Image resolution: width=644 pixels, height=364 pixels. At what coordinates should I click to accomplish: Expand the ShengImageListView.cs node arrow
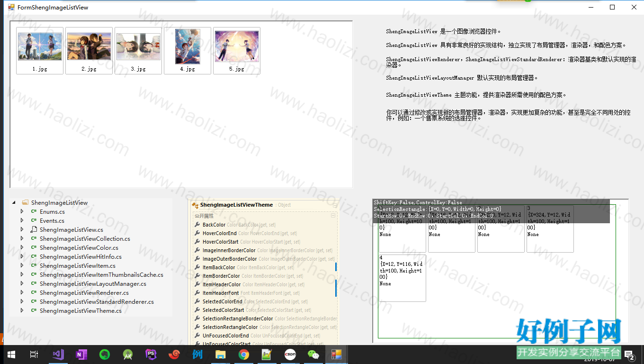click(22, 229)
